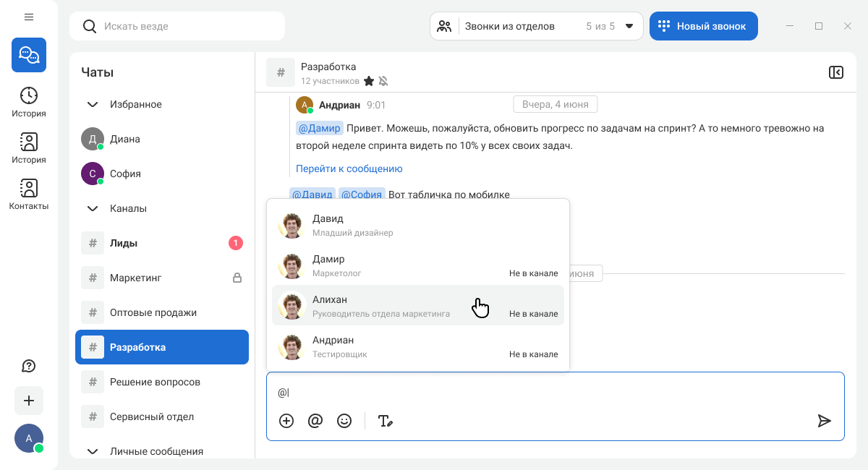The height and width of the screenshot is (470, 868).
Task: Open History with the clock icon
Action: [29, 101]
